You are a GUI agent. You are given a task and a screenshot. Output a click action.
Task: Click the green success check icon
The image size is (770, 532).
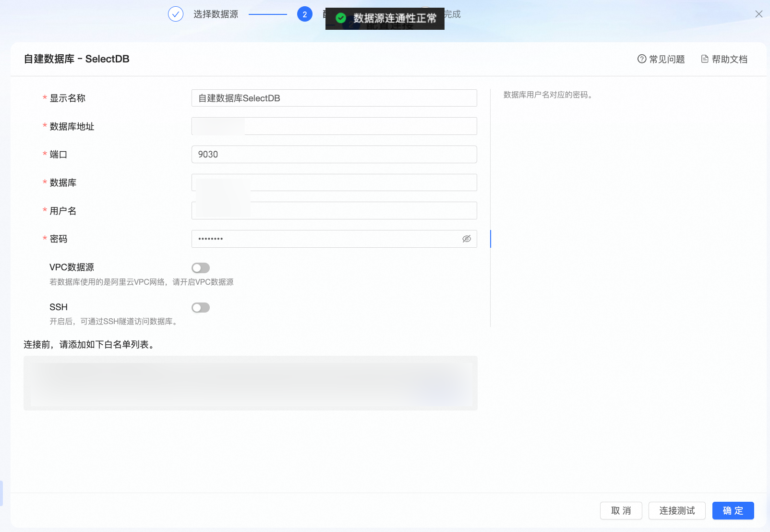(x=341, y=18)
